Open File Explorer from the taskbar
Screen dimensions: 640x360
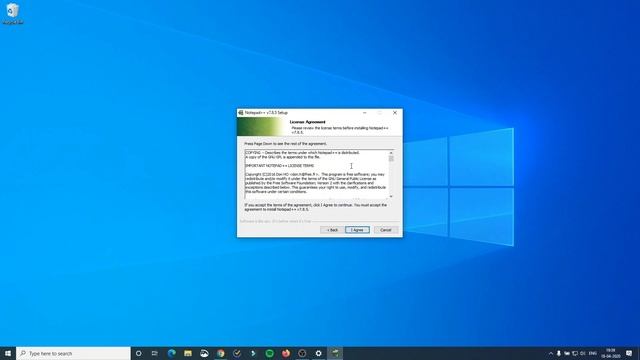pyautogui.click(x=188, y=353)
